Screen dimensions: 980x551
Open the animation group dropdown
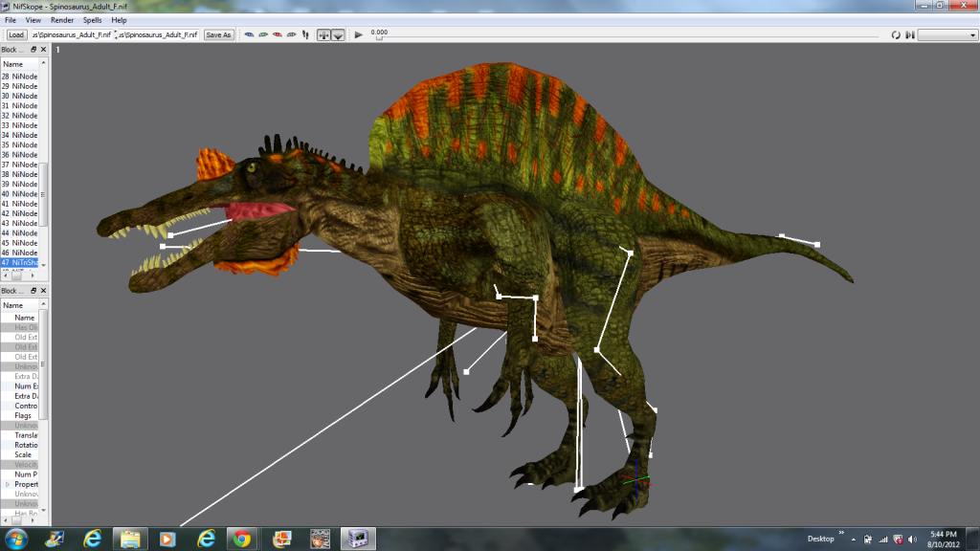(947, 34)
